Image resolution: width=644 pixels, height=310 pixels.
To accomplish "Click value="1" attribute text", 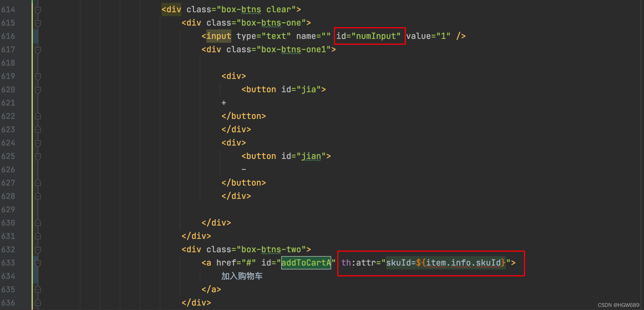I will (428, 36).
